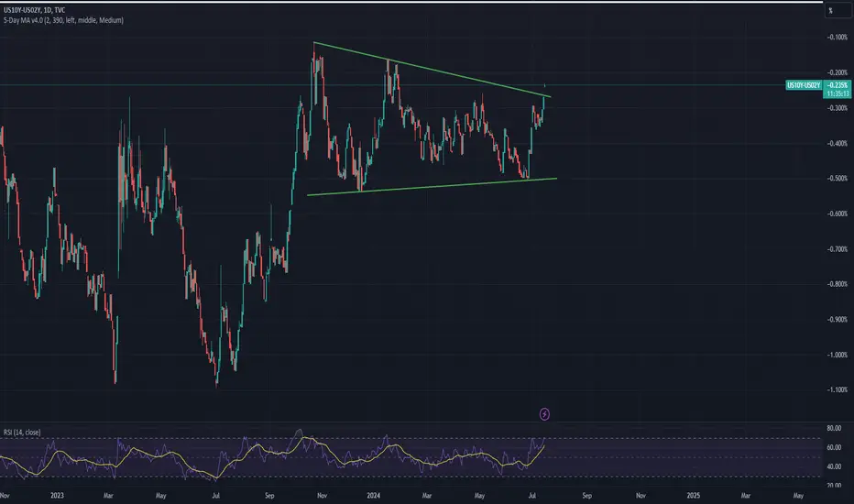The width and height of the screenshot is (854, 504).
Task: Select the lower green ascending trendline
Action: click(432, 187)
